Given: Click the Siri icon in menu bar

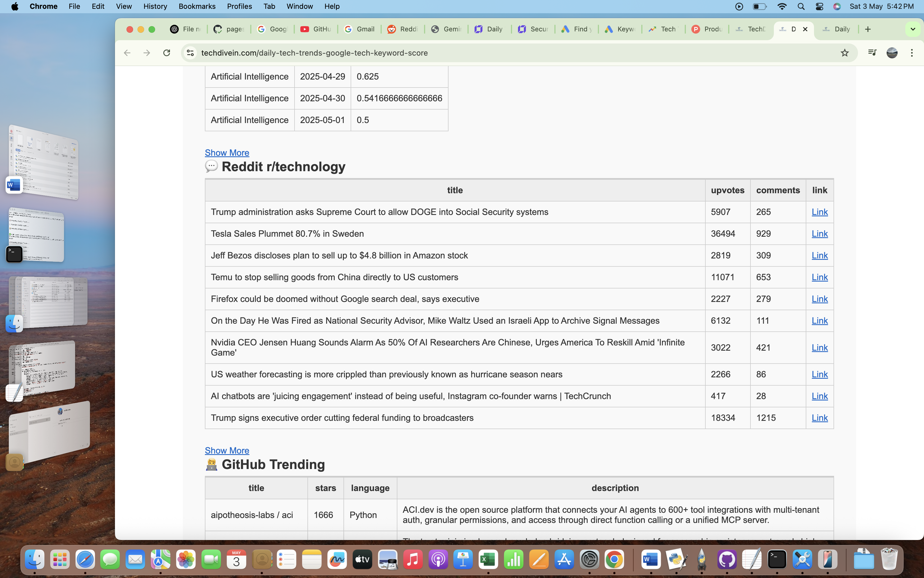Looking at the screenshot, I should coord(837,7).
